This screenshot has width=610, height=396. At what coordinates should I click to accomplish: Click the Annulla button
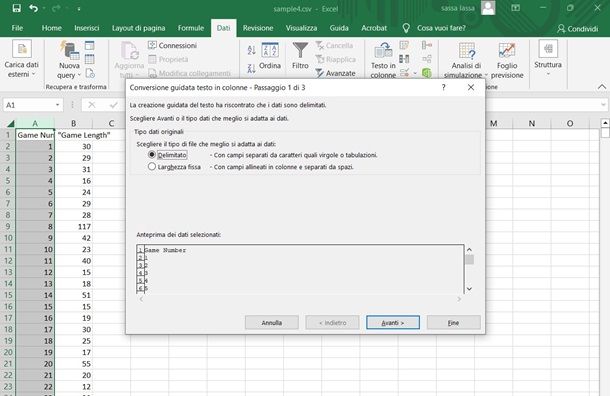(x=272, y=322)
